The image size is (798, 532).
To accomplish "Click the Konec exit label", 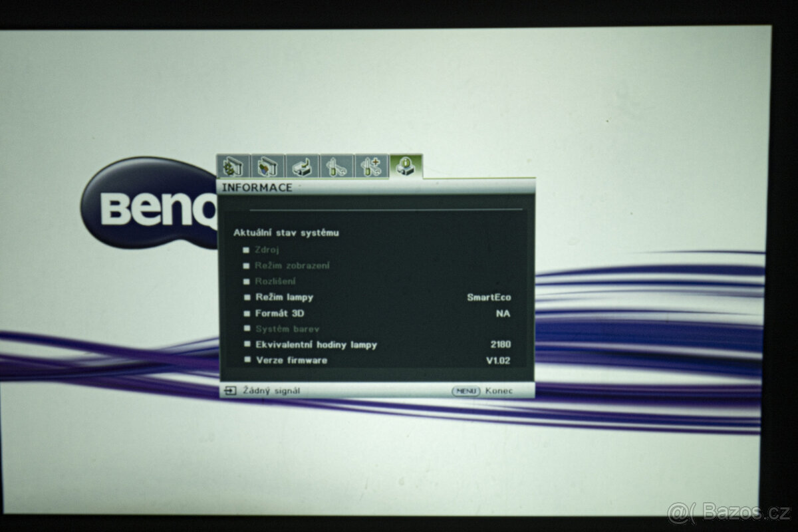I will 500,391.
